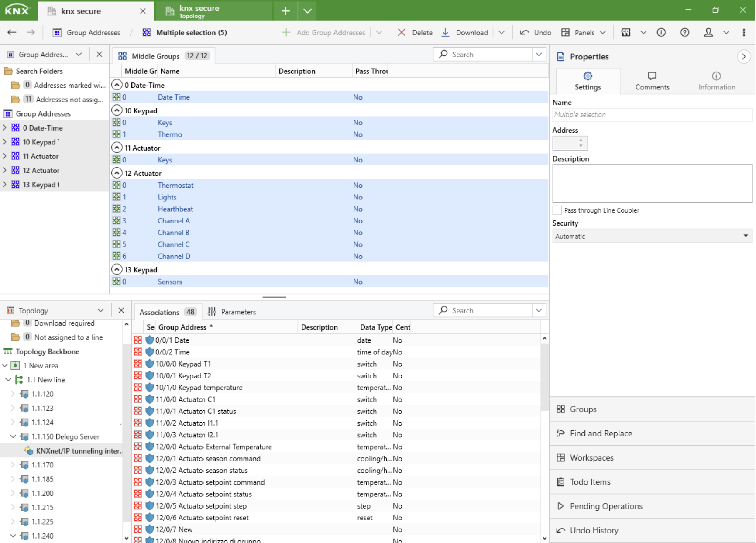This screenshot has width=756, height=543.
Task: Open new tab with plus icon
Action: coord(285,11)
